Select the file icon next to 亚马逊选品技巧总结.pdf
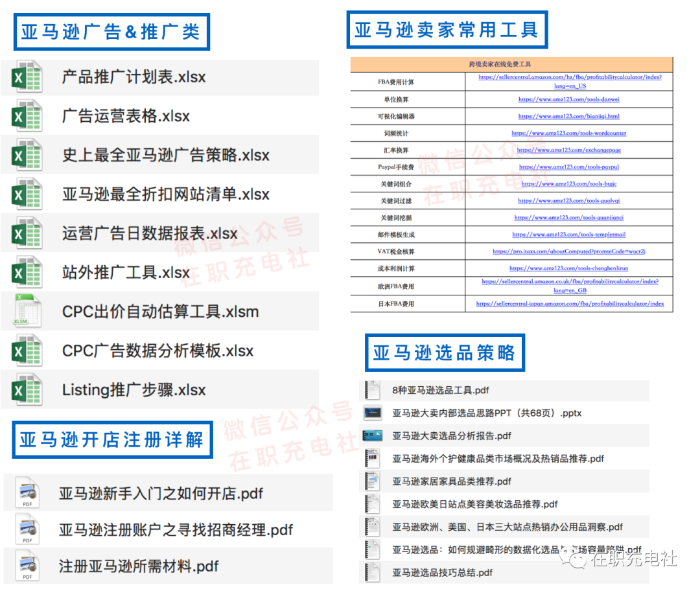Image resolution: width=700 pixels, height=589 pixels. coord(372,572)
